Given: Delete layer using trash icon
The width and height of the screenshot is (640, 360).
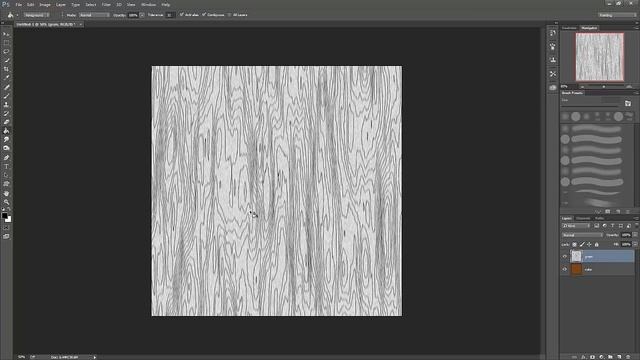Looking at the screenshot, I should click(629, 357).
